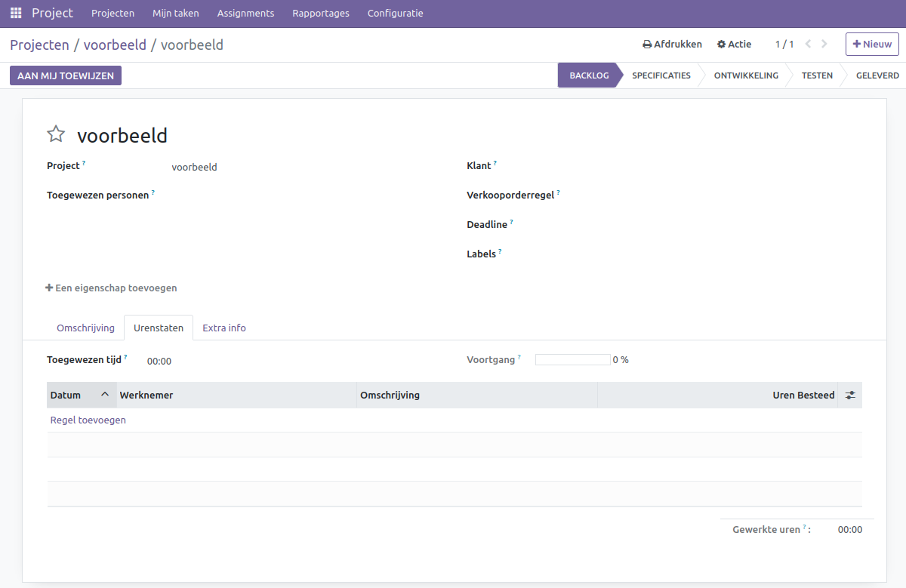Go to previous record arrow
The image size is (906, 588).
808,45
